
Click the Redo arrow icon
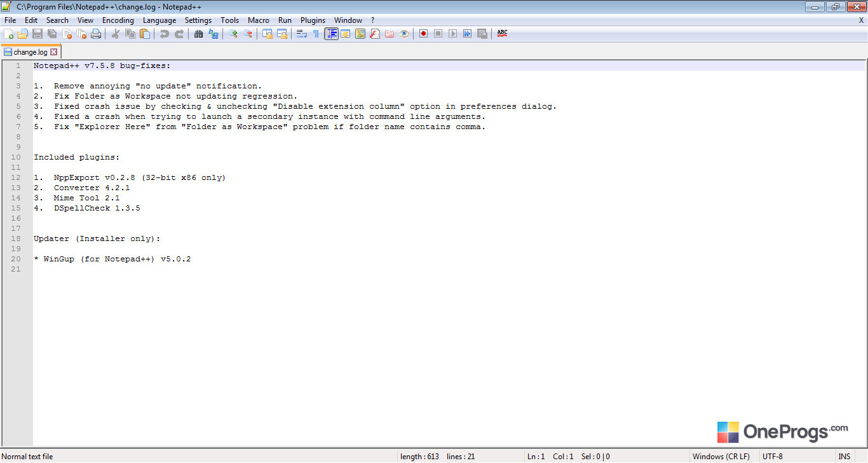[179, 34]
